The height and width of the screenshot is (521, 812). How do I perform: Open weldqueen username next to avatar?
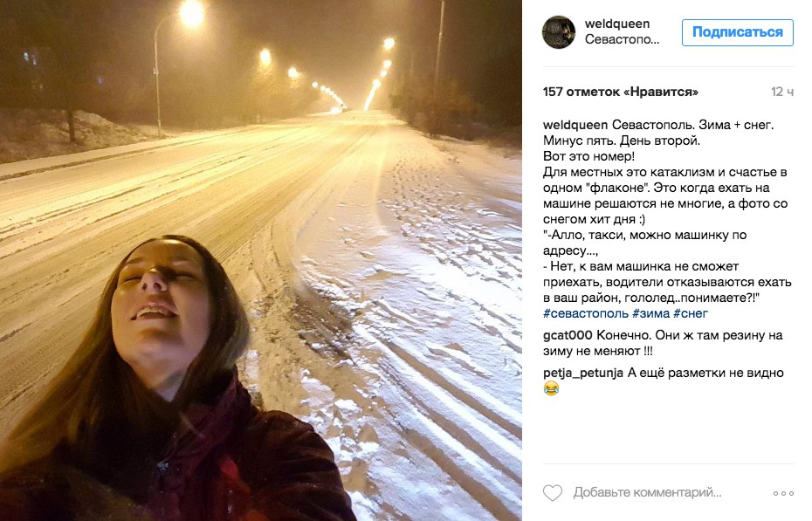(x=616, y=24)
